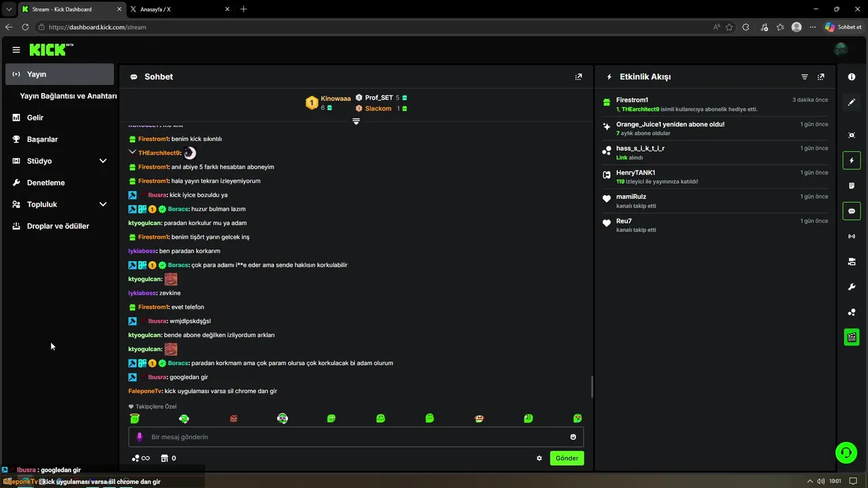868x488 pixels.
Task: Click the Gönder send button
Action: 567,458
